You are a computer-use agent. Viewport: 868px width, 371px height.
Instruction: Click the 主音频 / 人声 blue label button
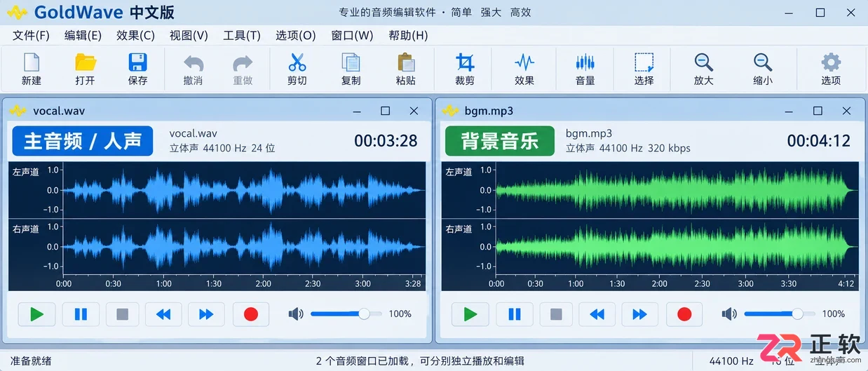[x=83, y=141]
